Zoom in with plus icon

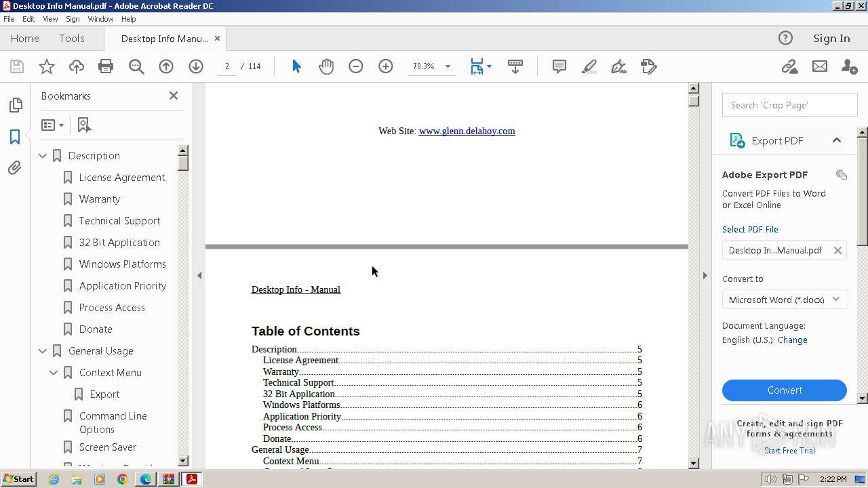386,66
